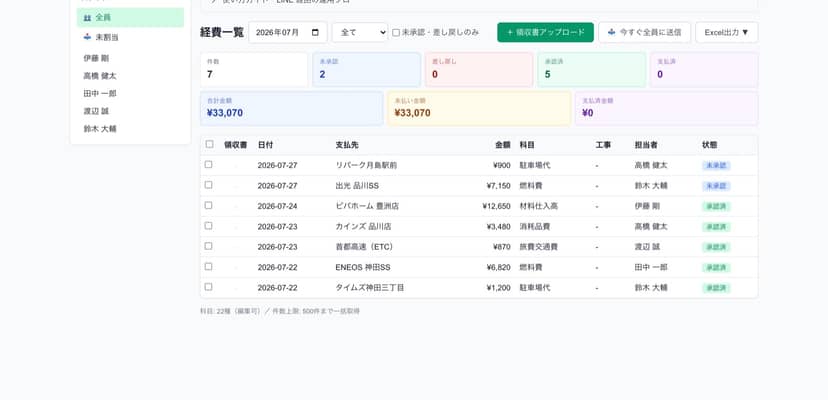The height and width of the screenshot is (400, 828).
Task: Choose 高橋 健太 in the sidebar list
Action: coord(100,76)
